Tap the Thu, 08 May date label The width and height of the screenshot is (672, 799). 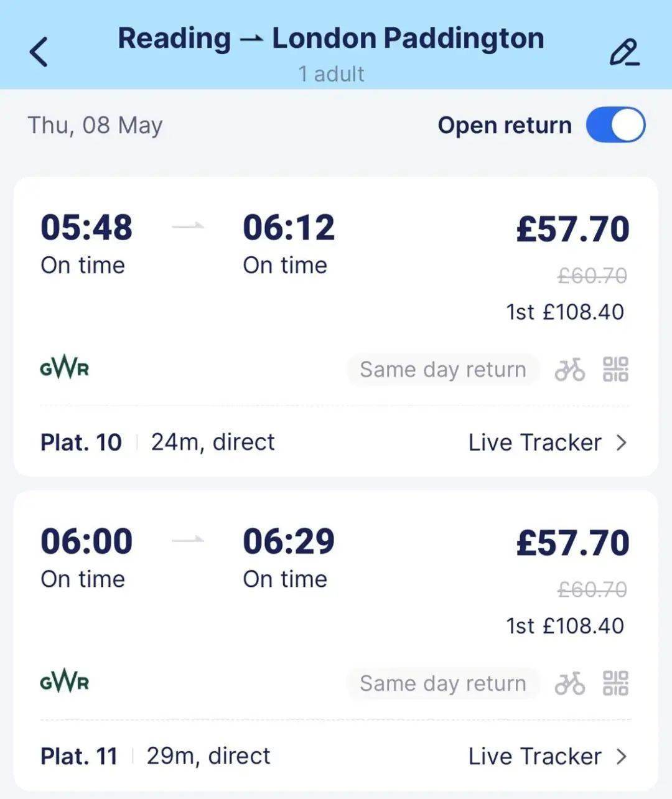point(95,126)
